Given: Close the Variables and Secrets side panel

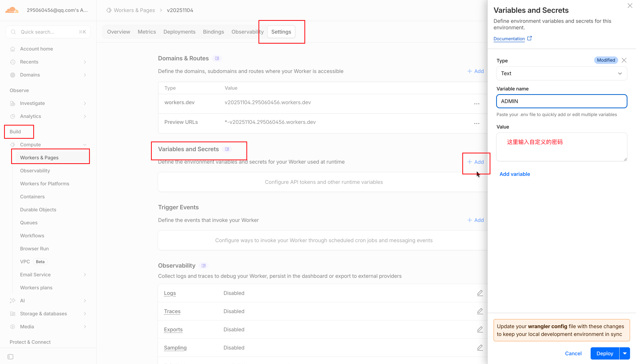Looking at the screenshot, I should point(630,6).
